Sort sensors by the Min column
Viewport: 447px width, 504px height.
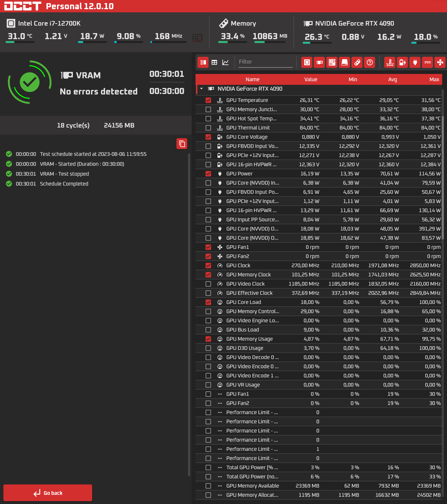click(x=353, y=79)
